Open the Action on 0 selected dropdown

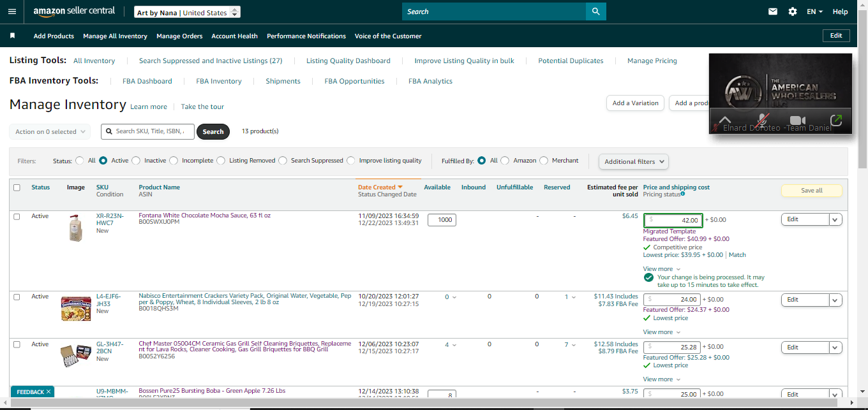pos(50,132)
